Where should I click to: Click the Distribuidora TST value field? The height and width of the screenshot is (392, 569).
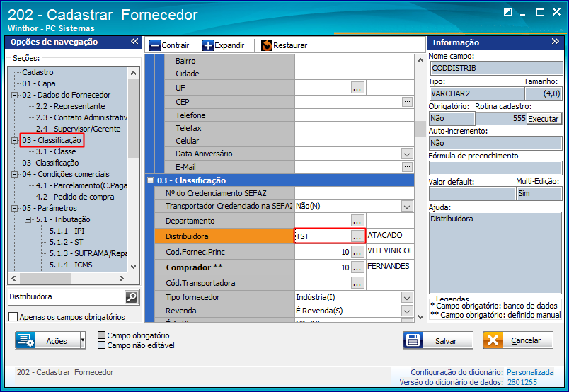323,236
